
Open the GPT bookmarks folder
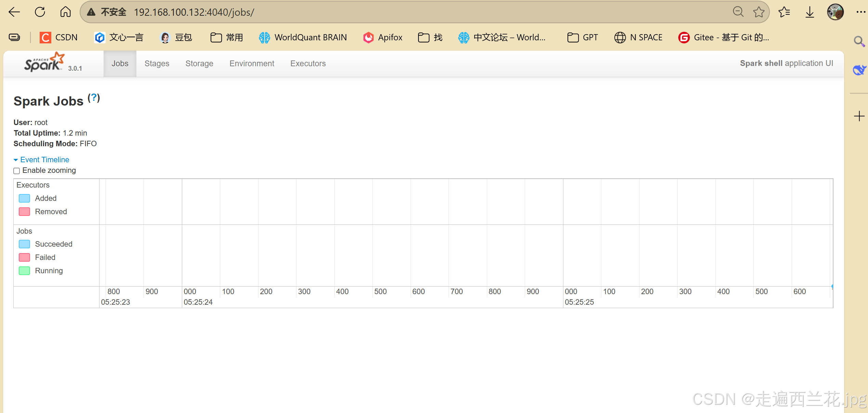point(583,37)
